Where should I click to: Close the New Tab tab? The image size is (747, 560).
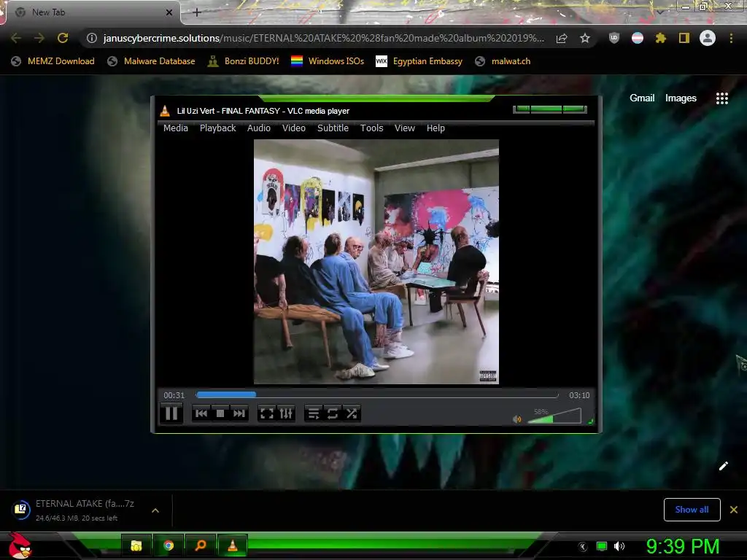169,12
